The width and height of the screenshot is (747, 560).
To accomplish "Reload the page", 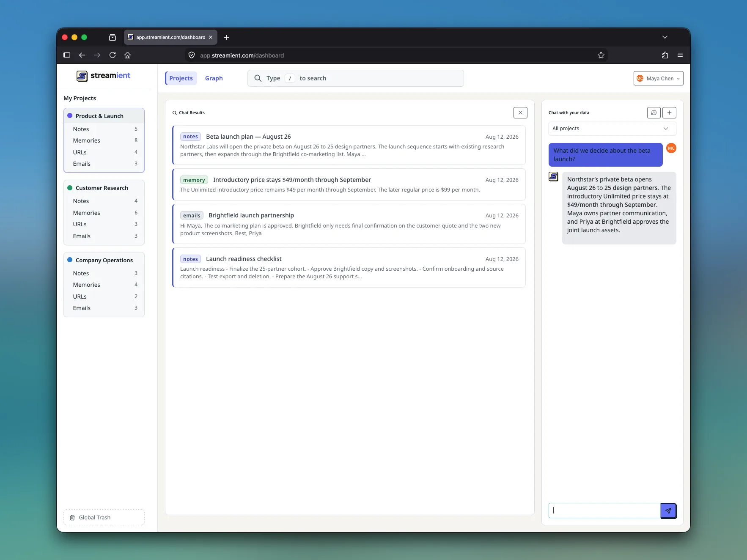I will pyautogui.click(x=113, y=55).
